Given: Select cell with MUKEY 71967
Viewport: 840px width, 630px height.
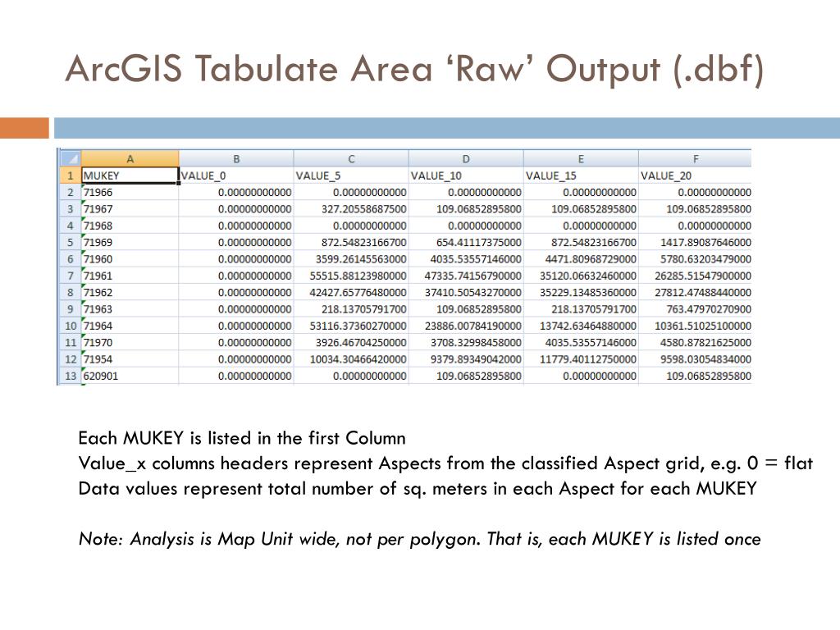Looking at the screenshot, I should tap(130, 209).
